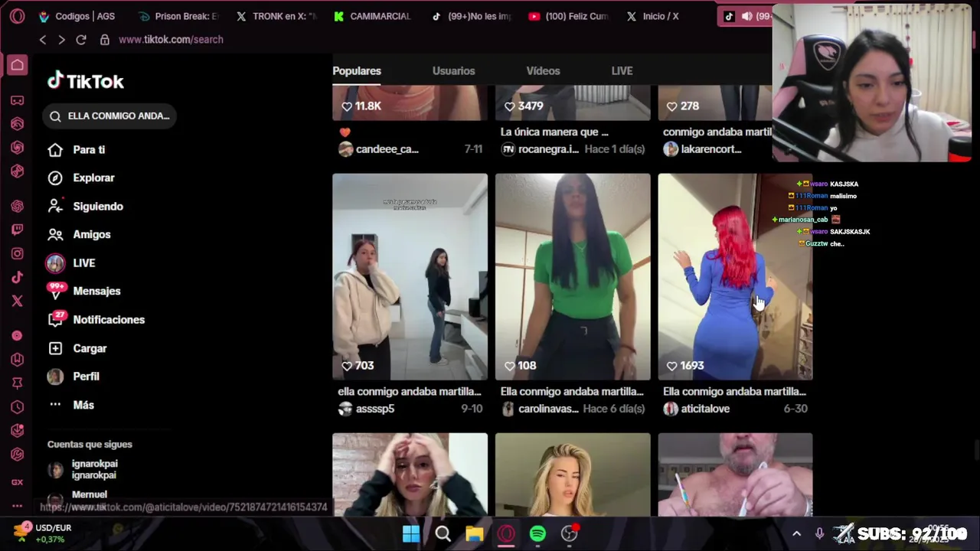980x551 pixels.
Task: Click the TikTok logo
Action: [86, 81]
